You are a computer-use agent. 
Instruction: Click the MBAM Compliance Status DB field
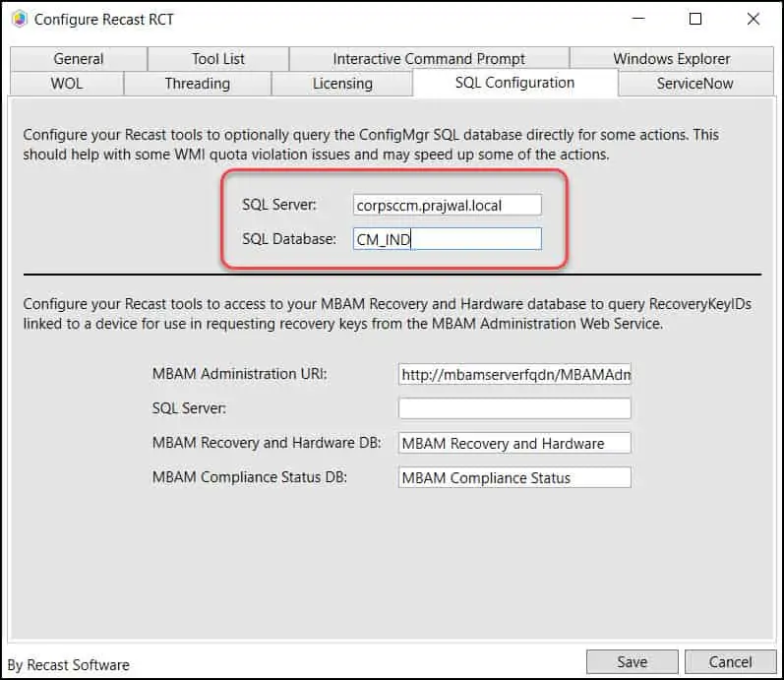(514, 477)
